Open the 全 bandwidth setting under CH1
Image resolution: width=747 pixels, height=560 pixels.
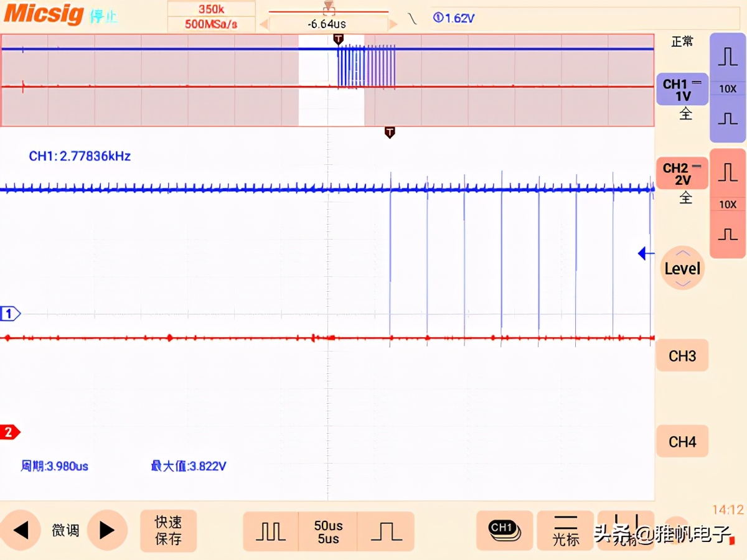tap(685, 114)
